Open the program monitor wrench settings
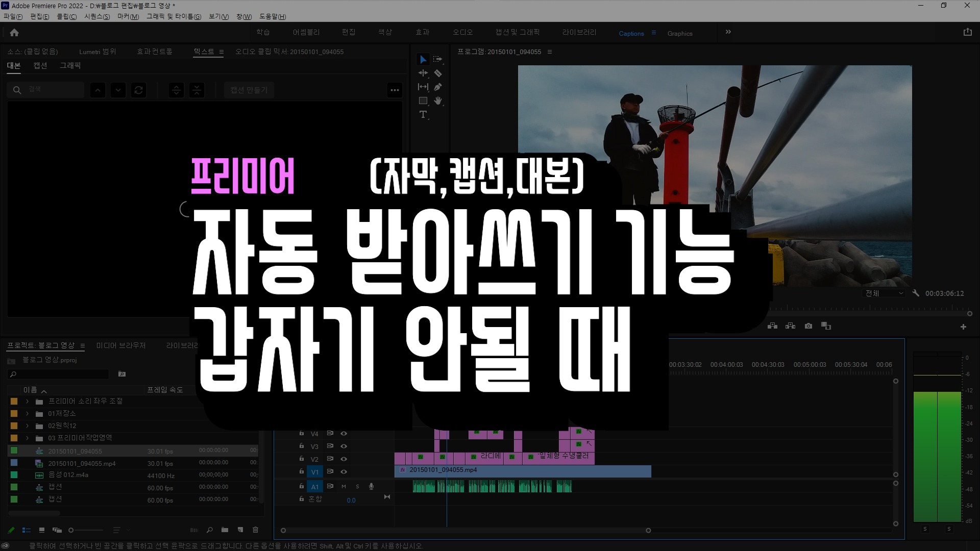The image size is (980, 551). [916, 293]
